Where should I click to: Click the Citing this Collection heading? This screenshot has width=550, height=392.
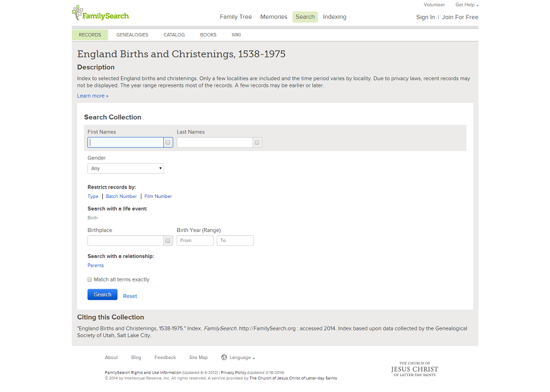click(111, 317)
